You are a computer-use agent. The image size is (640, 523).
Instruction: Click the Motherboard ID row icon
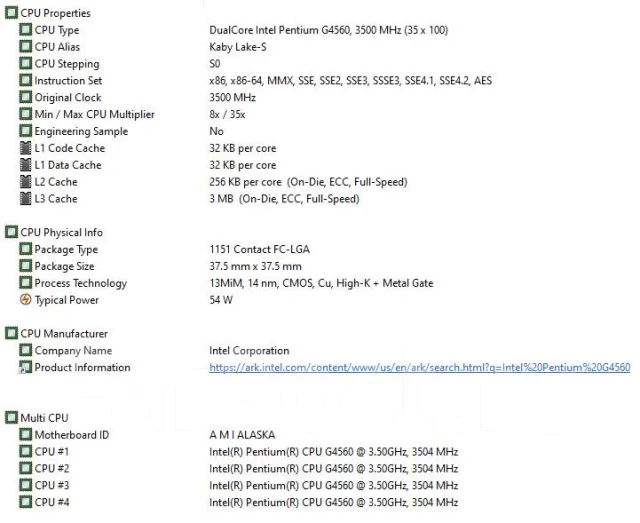tap(25, 435)
